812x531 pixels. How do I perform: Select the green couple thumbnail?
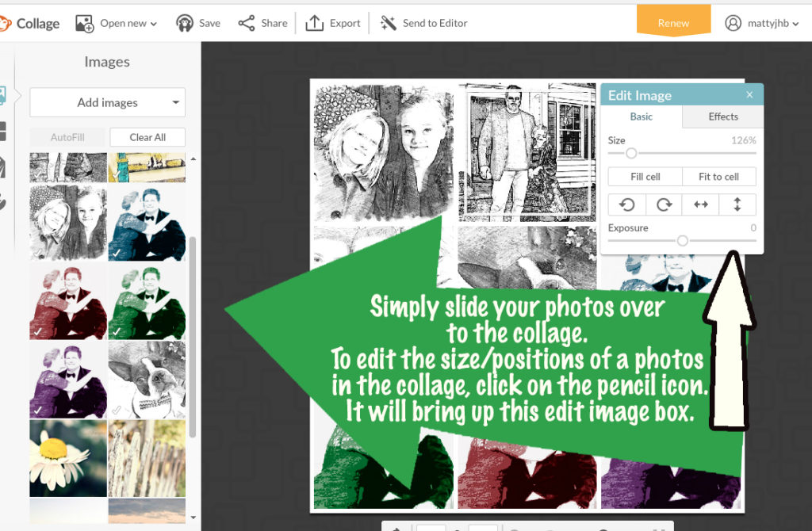coord(147,302)
